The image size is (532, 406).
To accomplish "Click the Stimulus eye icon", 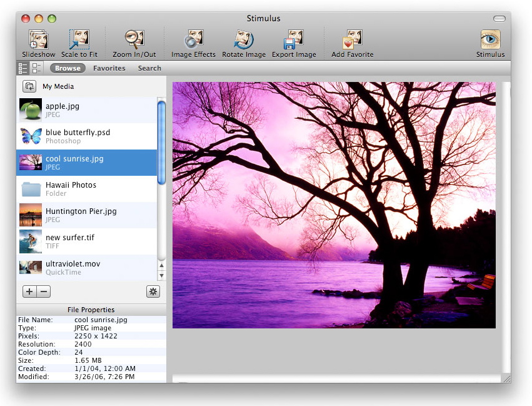I will pyautogui.click(x=490, y=40).
